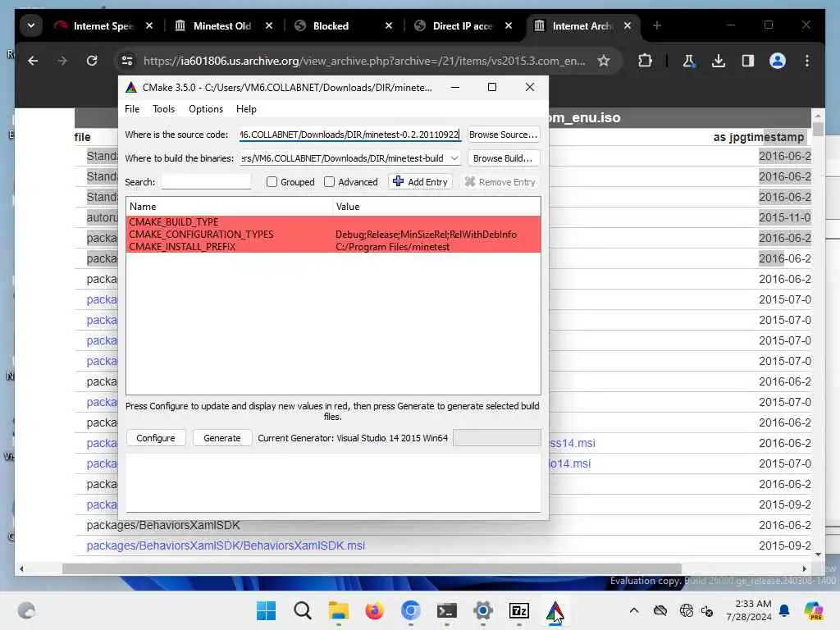
Task: Focus the source code path field
Action: point(349,135)
